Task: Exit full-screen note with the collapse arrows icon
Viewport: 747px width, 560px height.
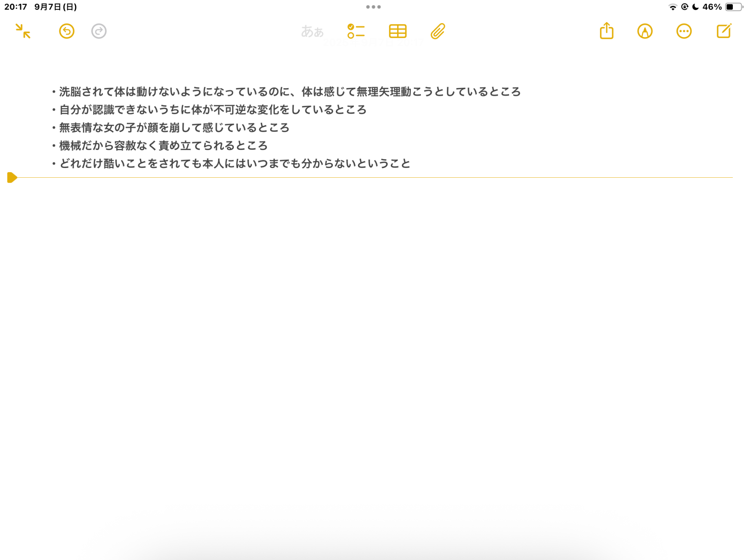Action: (23, 31)
